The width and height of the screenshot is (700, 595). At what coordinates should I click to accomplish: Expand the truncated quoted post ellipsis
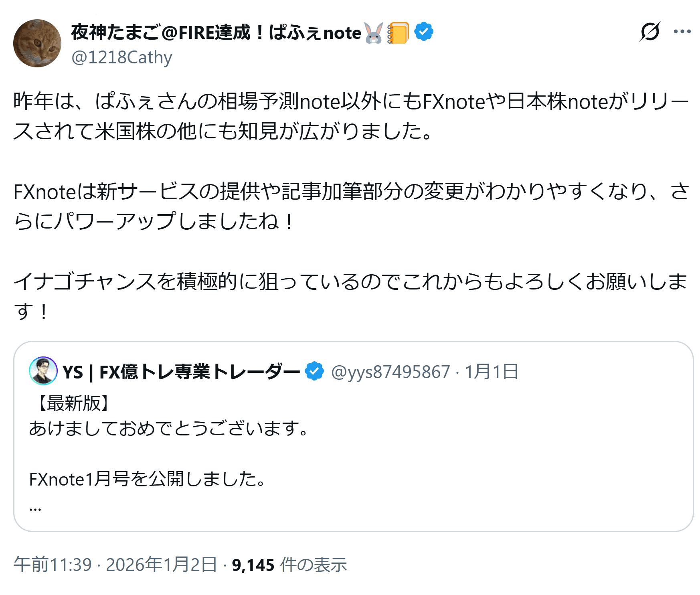pos(35,508)
